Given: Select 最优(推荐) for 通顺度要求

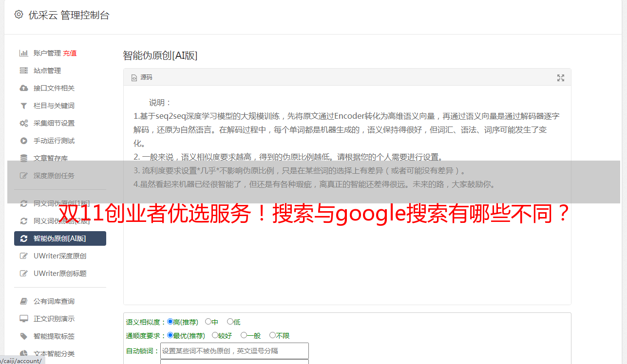Looking at the screenshot, I should click(x=170, y=335).
